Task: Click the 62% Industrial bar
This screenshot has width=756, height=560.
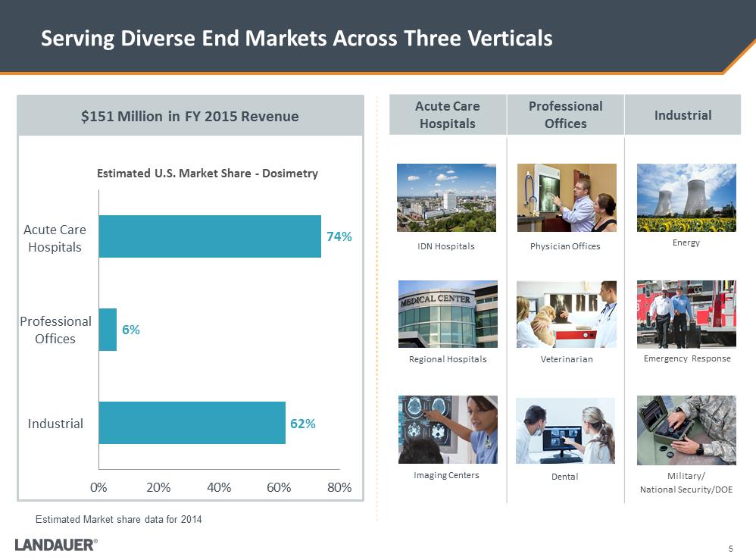Action: coord(192,423)
